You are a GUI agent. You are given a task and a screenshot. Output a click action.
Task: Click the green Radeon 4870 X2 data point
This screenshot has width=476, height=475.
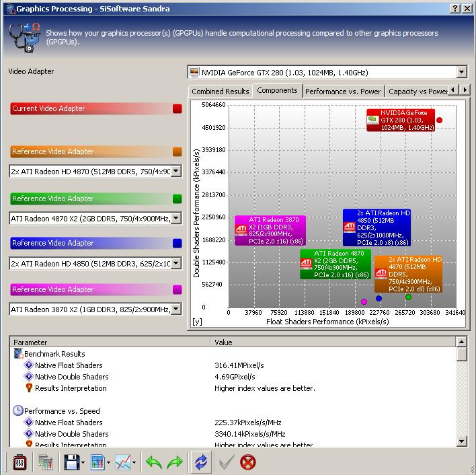408,297
